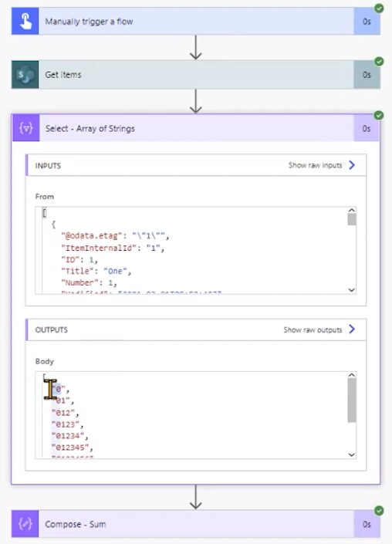Click the "01234" value in Body output
The image size is (392, 544).
tap(69, 436)
